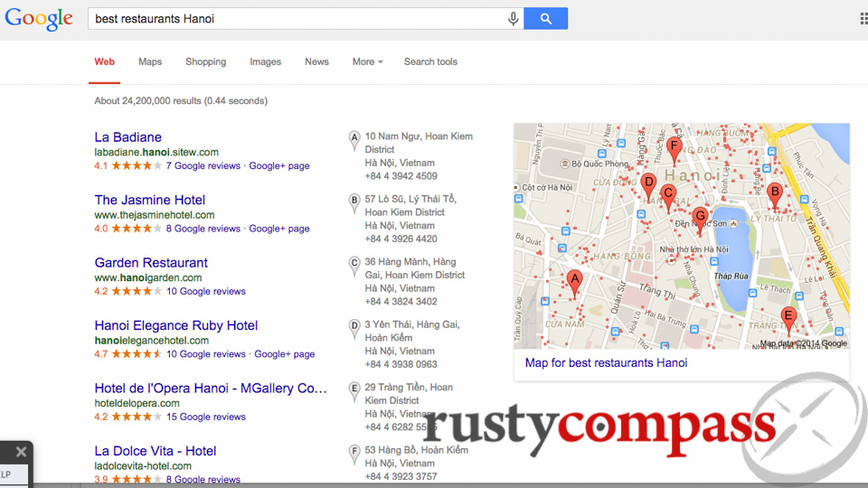868x488 pixels.
Task: Open 10 Google reviews for Garden Restaurant
Action: 206,291
